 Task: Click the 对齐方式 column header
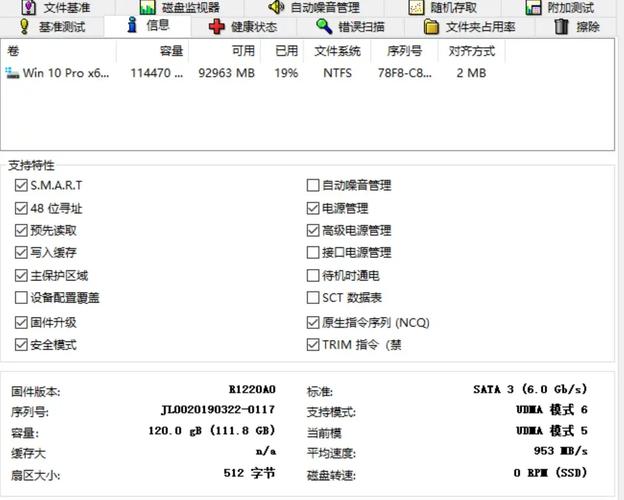pyautogui.click(x=472, y=51)
